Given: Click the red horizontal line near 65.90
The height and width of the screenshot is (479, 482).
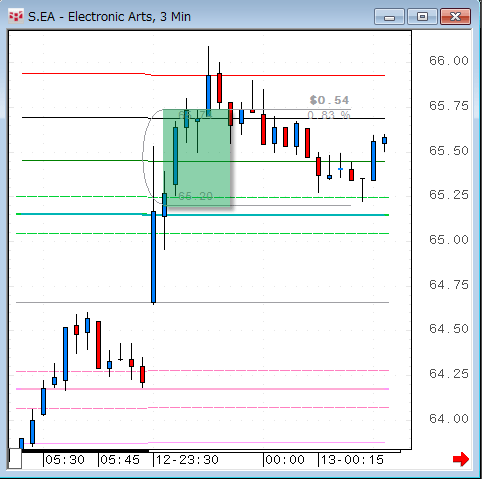Looking at the screenshot, I should [203, 75].
